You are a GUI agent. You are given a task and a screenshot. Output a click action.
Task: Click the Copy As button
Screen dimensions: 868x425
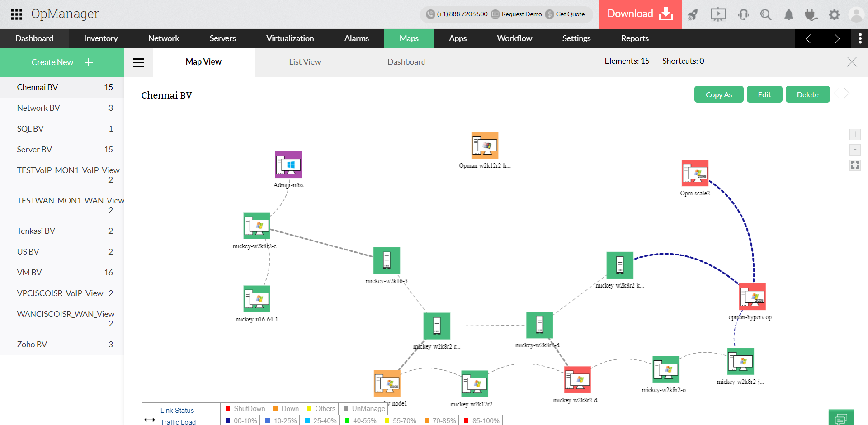coord(719,94)
